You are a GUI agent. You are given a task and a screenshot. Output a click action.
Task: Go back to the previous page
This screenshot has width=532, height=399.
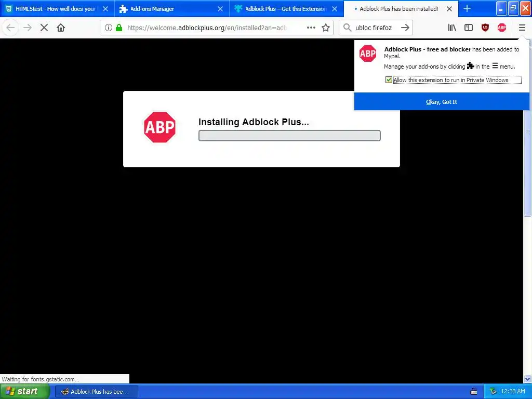(10, 28)
